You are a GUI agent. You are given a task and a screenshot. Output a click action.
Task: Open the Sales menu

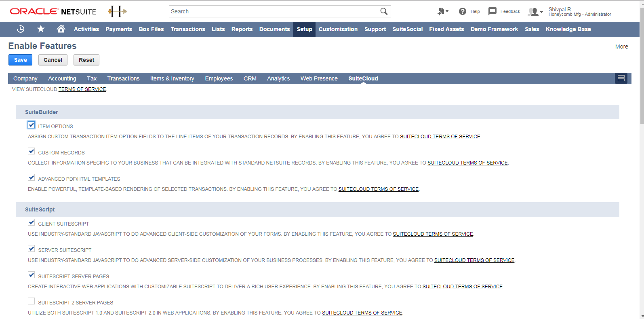532,29
